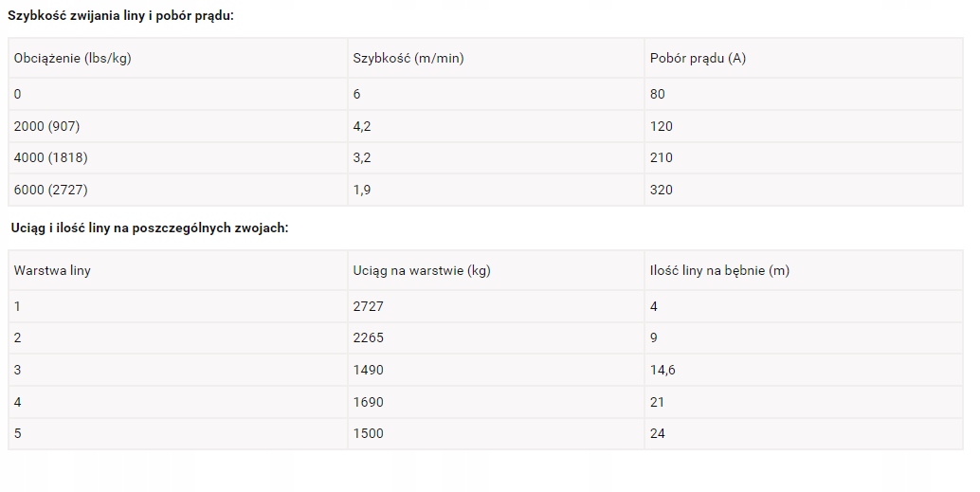Click the "Uciąg na warstwie (kg)" header

422,270
